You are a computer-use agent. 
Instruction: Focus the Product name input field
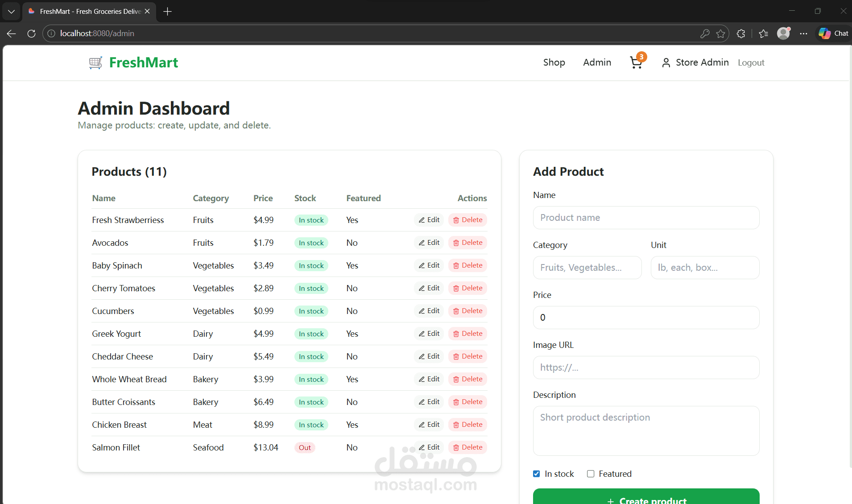[646, 218]
